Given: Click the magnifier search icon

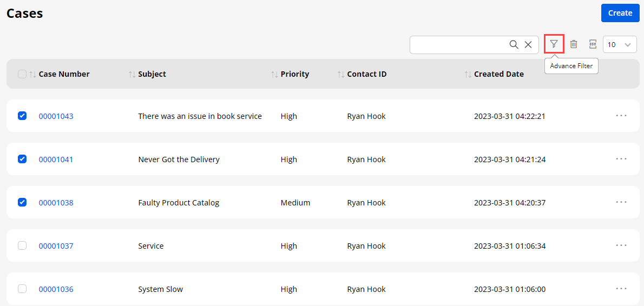Looking at the screenshot, I should [514, 45].
